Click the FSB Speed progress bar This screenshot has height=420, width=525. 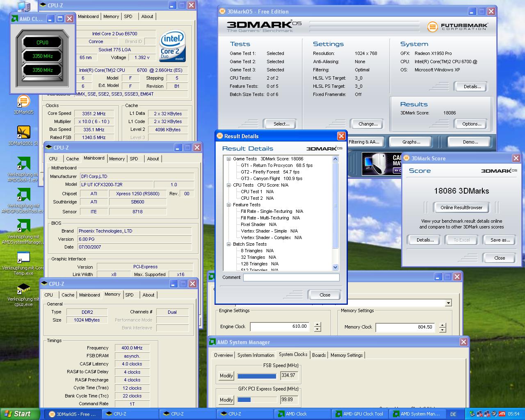257,376
